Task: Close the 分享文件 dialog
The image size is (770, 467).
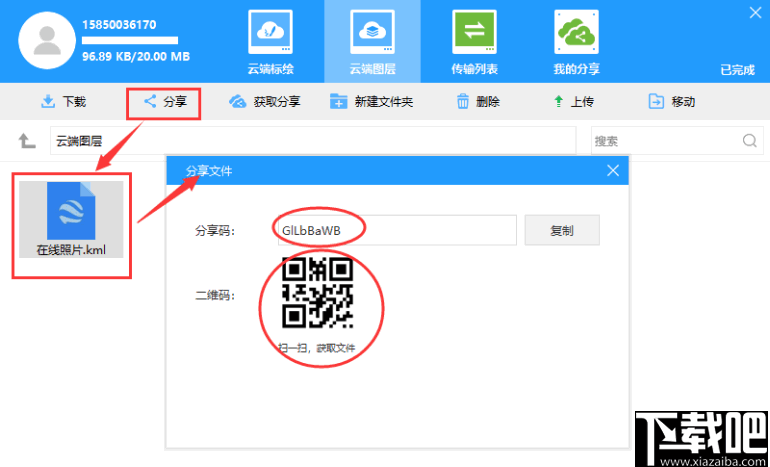Action: click(x=613, y=170)
